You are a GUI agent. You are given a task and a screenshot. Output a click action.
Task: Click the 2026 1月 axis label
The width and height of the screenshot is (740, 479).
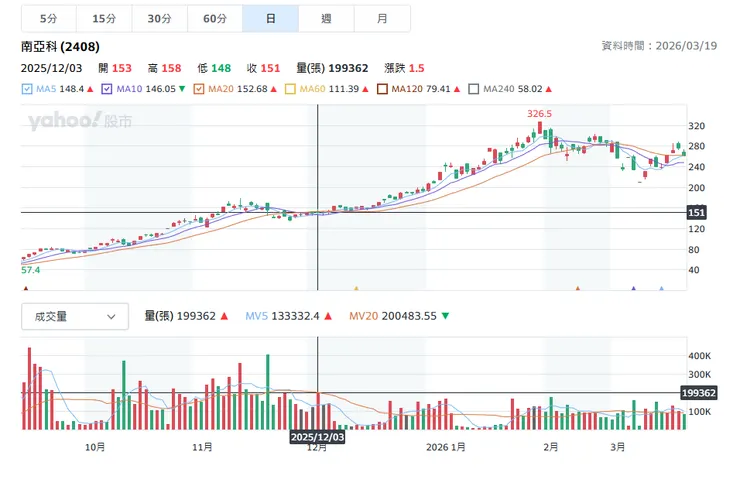click(446, 447)
